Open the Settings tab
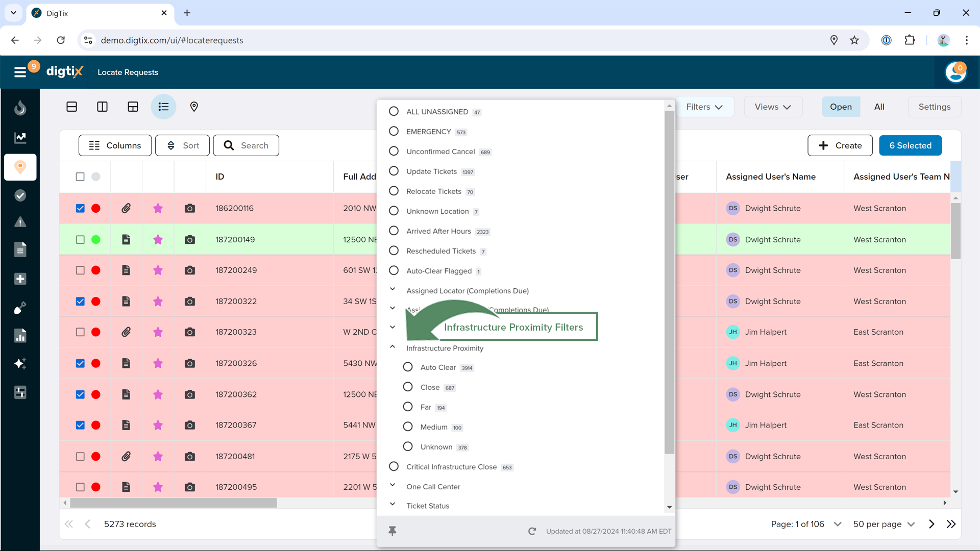This screenshot has height=551, width=980. click(x=934, y=107)
